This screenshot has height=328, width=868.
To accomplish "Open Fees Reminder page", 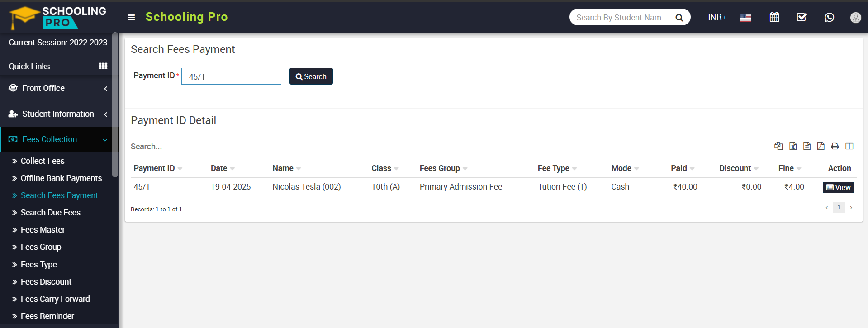I will tap(47, 316).
